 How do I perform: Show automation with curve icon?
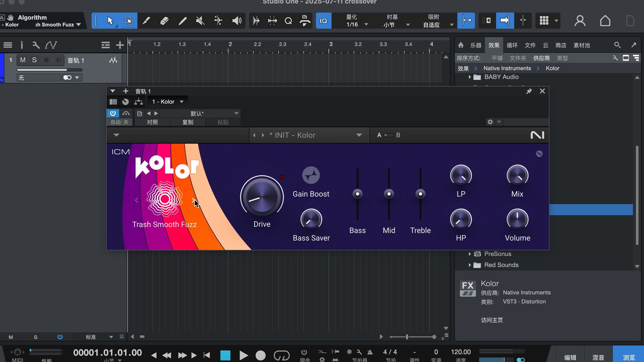[51, 45]
